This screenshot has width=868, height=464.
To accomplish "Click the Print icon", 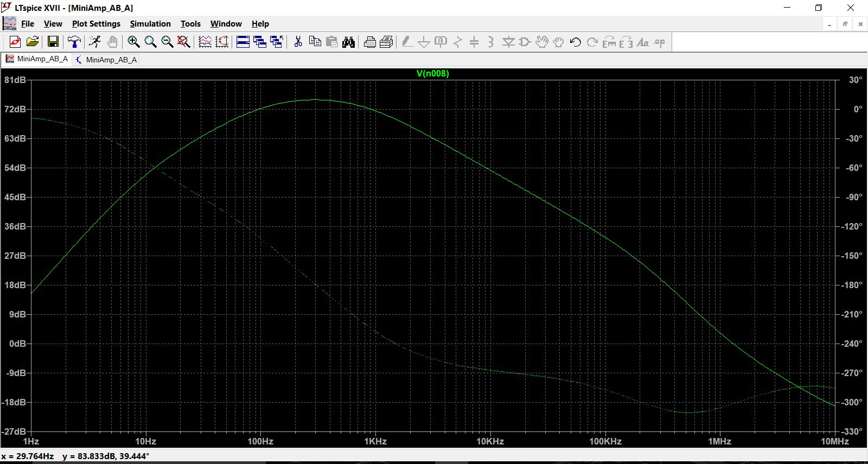I will (370, 42).
